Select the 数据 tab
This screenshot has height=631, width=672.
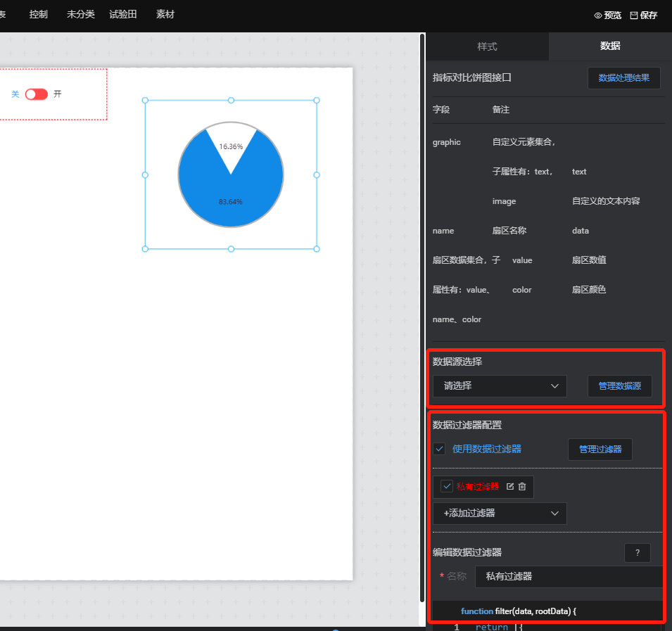coord(610,46)
